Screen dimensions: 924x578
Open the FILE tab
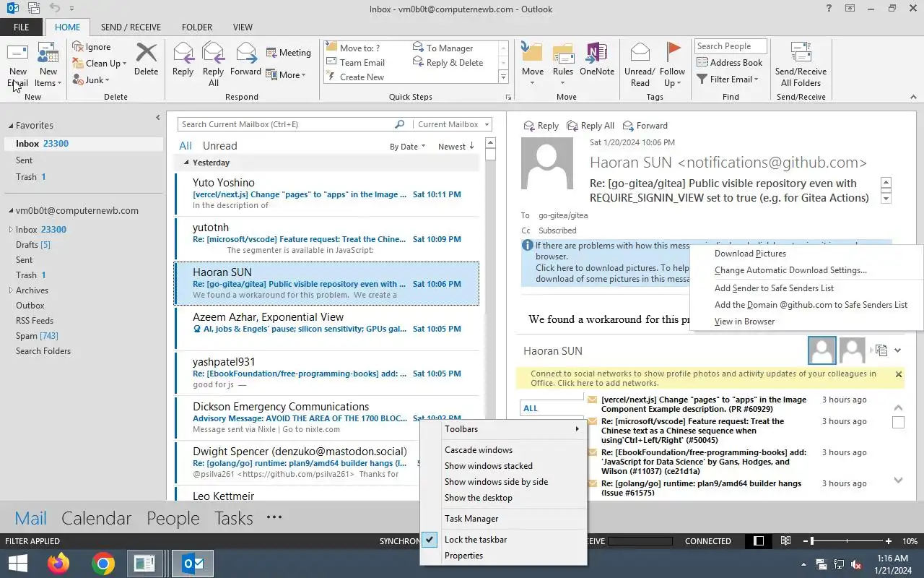[22, 27]
